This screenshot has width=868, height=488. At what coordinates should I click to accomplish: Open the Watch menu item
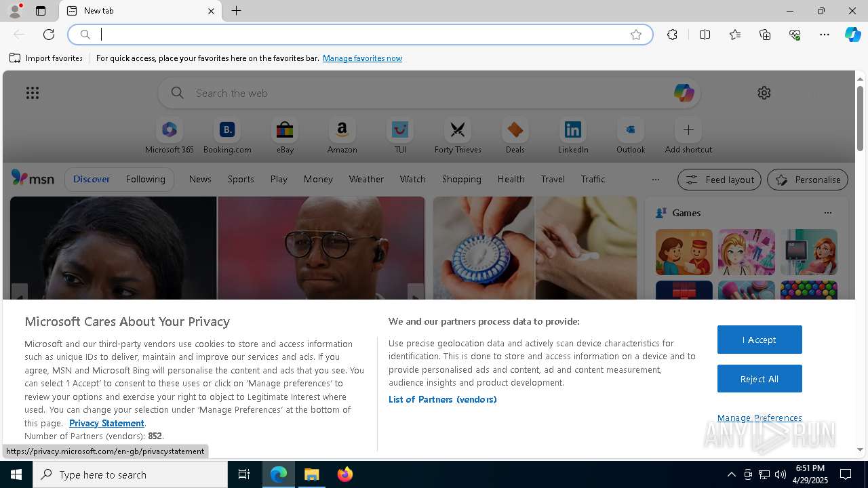coord(413,180)
